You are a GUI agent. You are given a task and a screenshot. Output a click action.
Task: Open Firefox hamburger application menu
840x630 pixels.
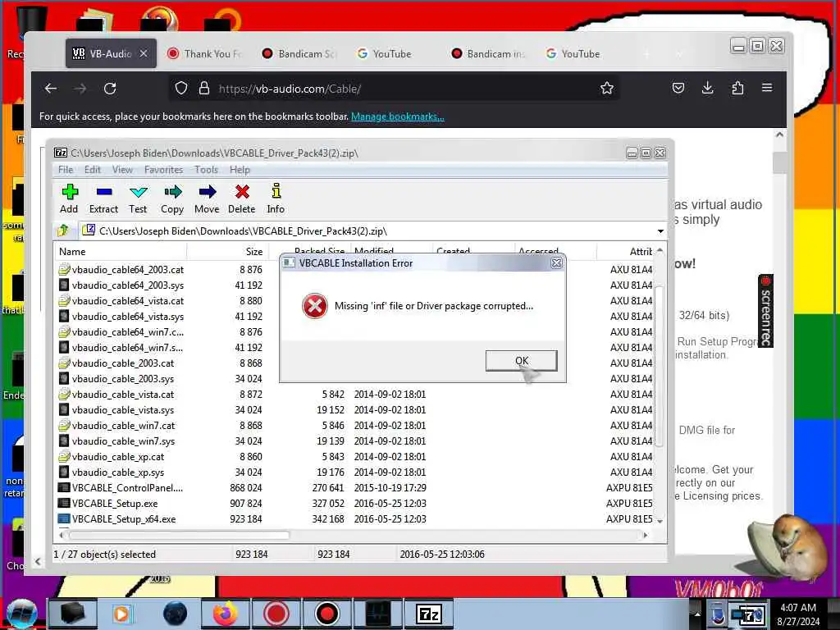tap(767, 88)
